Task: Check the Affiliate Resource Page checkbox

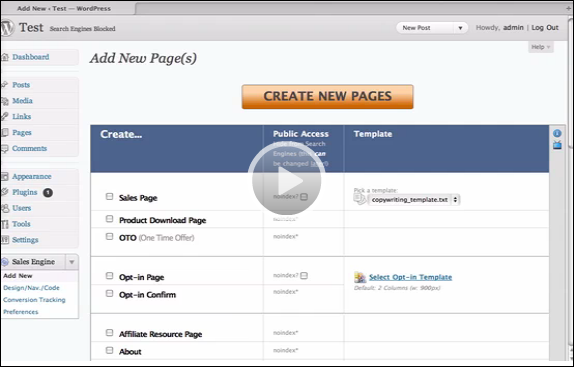Action: click(109, 333)
